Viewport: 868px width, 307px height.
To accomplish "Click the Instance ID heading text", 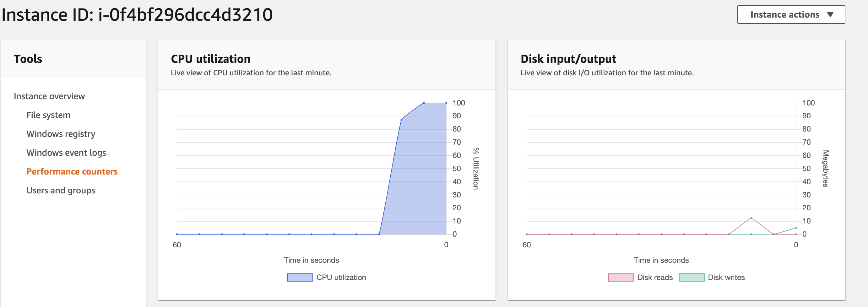I will click(x=137, y=14).
